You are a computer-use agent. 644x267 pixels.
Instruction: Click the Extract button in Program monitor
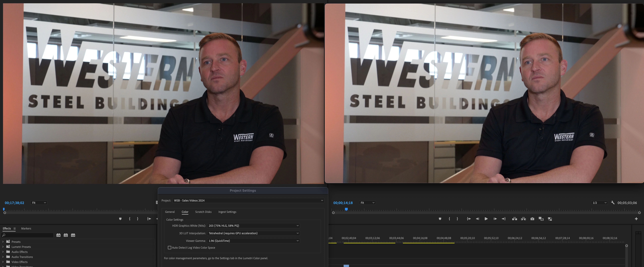(x=523, y=219)
